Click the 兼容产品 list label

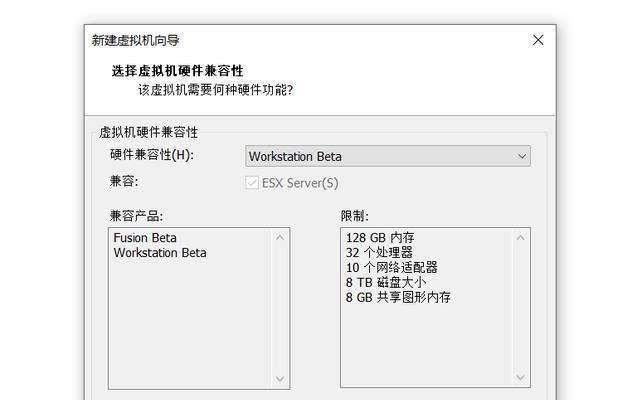point(136,216)
